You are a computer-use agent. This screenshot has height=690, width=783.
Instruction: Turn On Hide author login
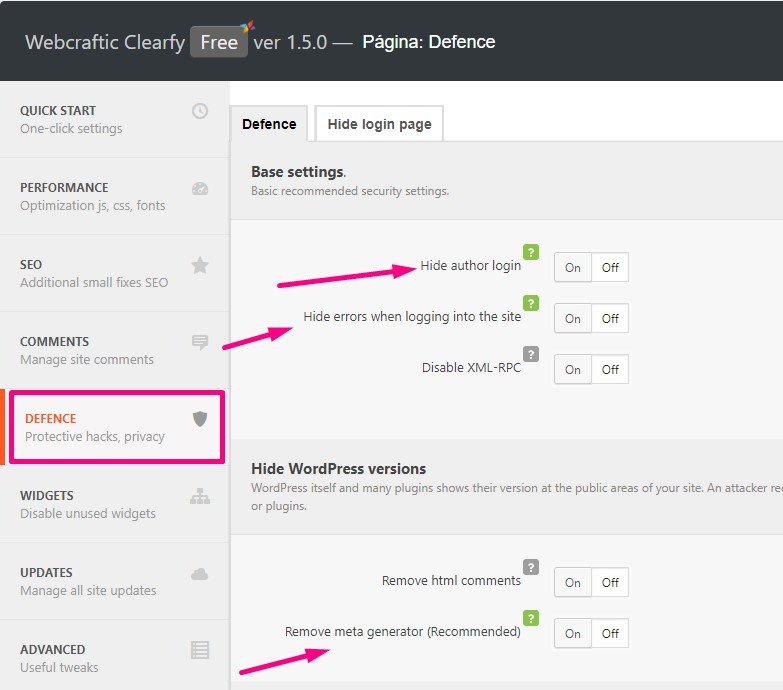[573, 268]
